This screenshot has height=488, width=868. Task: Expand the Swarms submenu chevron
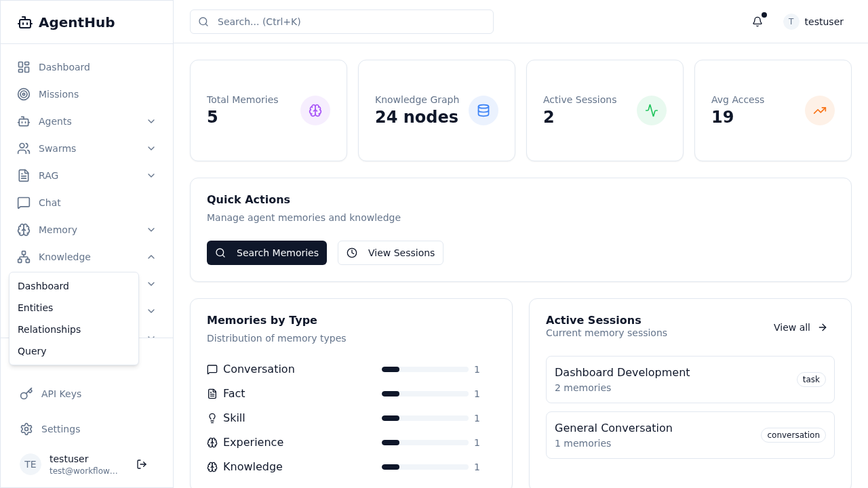tap(151, 148)
